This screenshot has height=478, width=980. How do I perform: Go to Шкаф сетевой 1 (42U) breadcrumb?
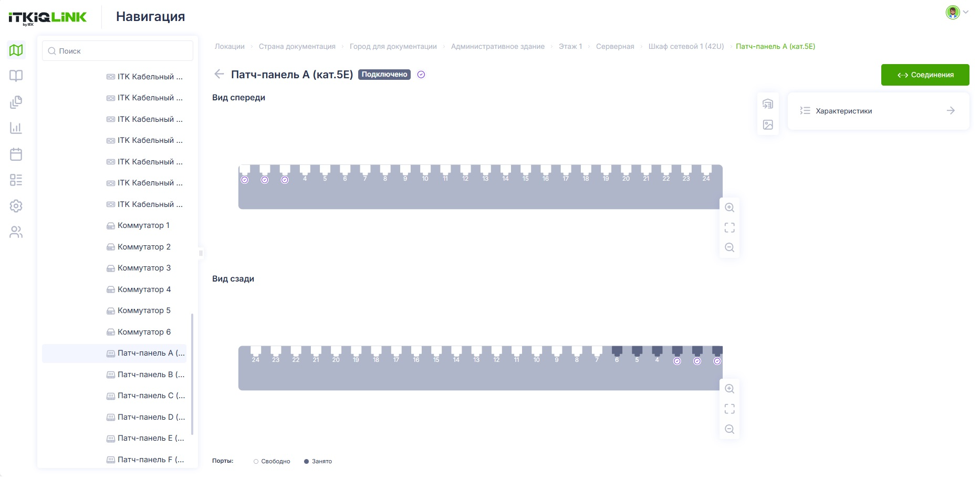tap(686, 46)
